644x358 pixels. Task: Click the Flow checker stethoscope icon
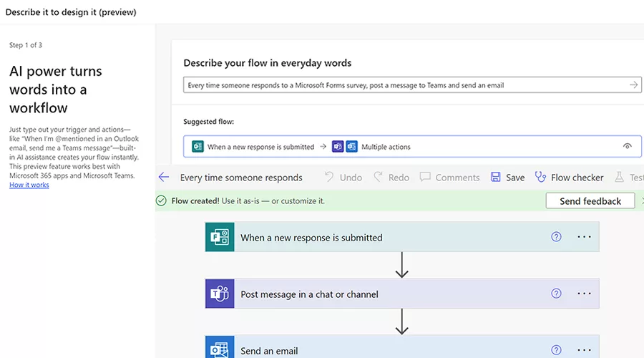click(x=540, y=177)
